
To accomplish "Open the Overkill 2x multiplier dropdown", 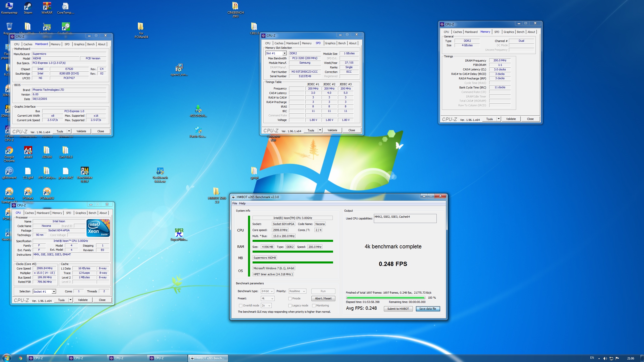I will [x=266, y=305].
